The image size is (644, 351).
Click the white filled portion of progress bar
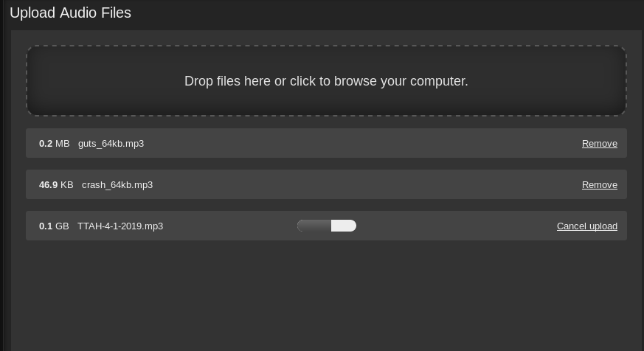tap(344, 226)
